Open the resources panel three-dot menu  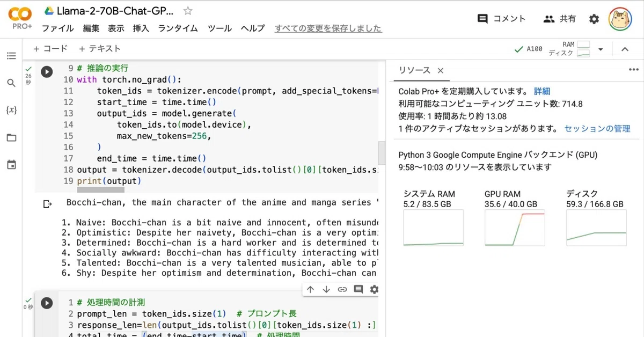coord(633,69)
